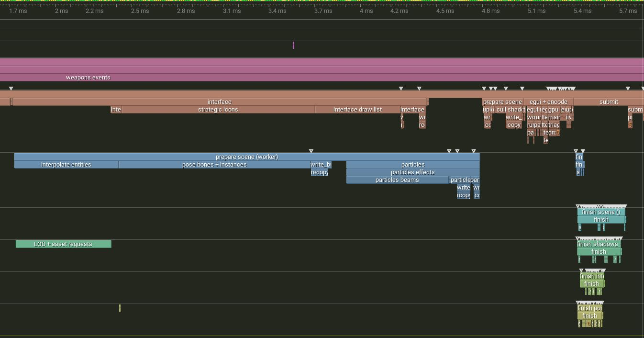
Task: Select the finish bar below finish shadows
Action: [599, 252]
